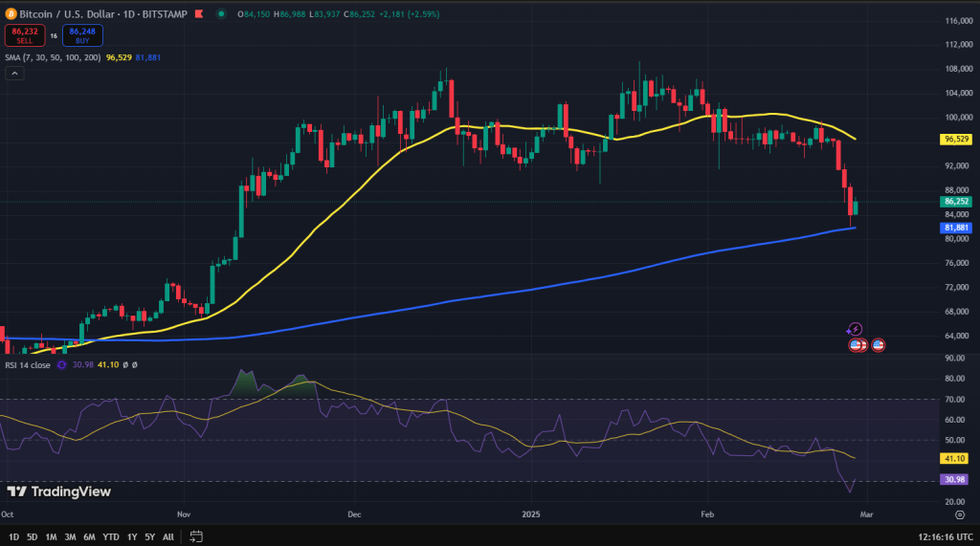
Task: Select the 1M time range
Action: pos(51,536)
